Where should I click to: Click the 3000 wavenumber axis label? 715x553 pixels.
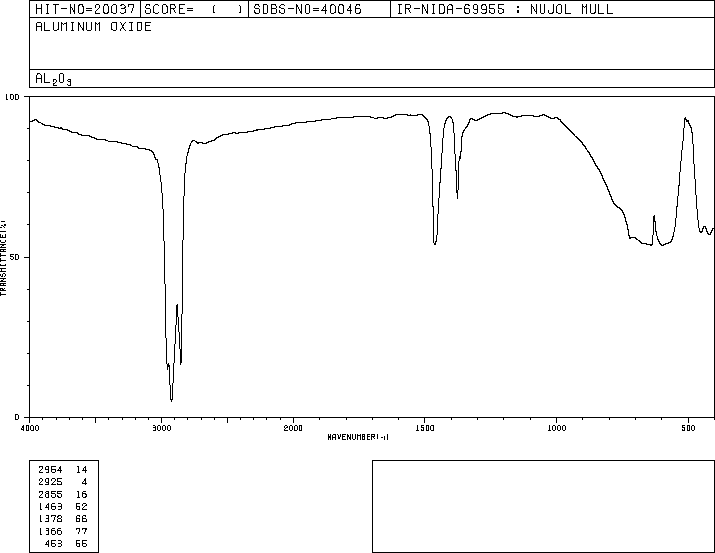click(161, 428)
